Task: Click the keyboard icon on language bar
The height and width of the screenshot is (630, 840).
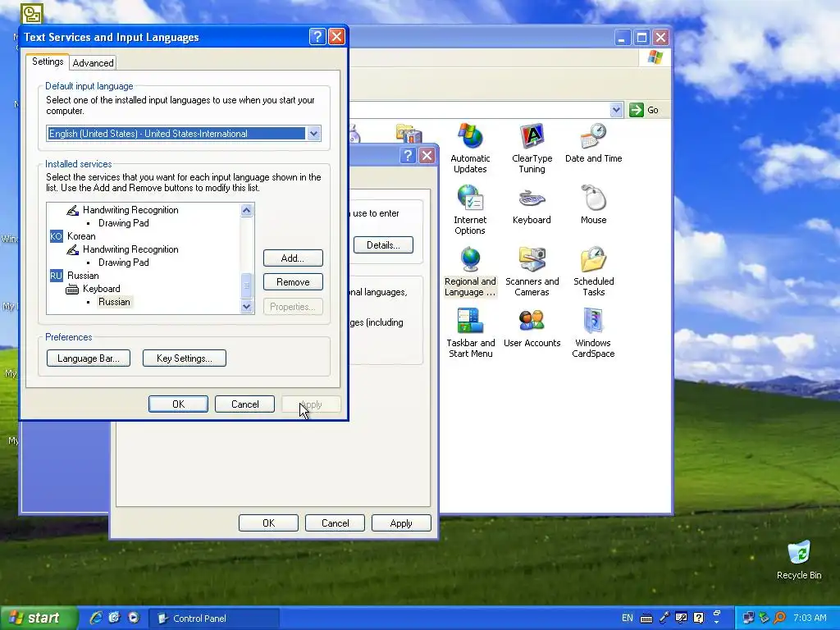Action: 646,619
